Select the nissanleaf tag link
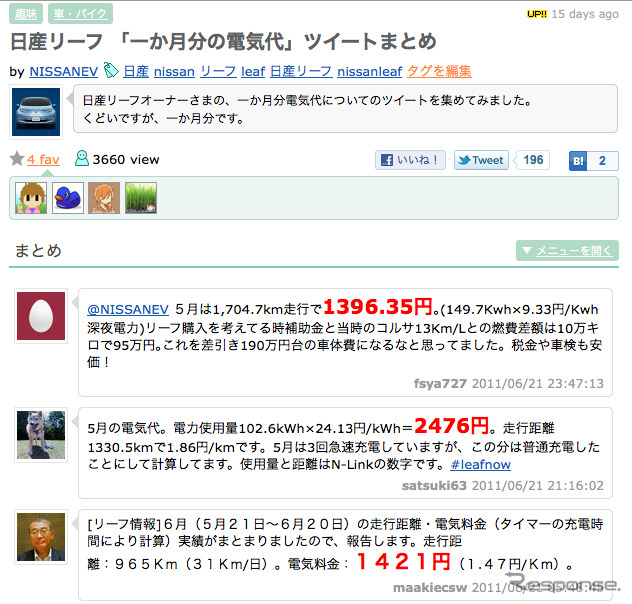The width and height of the screenshot is (632, 604). pos(370,71)
